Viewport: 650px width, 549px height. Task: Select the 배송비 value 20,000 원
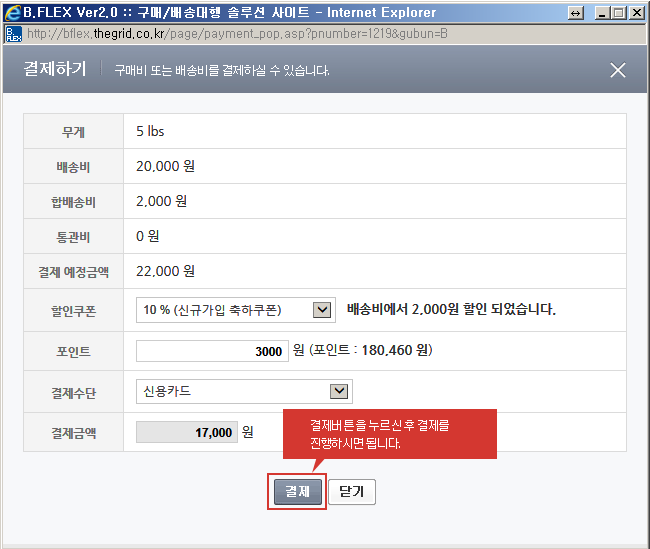tap(165, 166)
